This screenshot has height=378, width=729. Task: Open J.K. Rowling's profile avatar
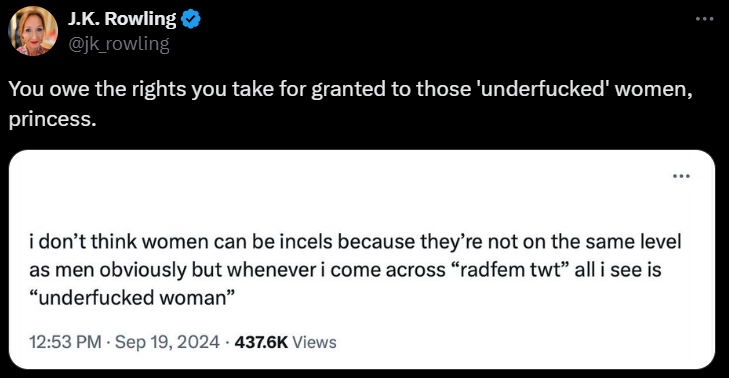(x=33, y=31)
